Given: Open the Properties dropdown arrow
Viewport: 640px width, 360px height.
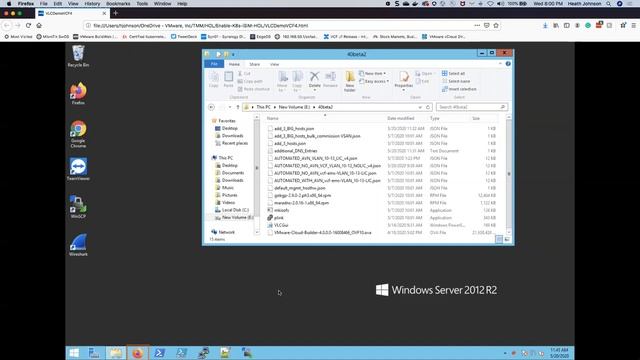Looking at the screenshot, I should [x=403, y=90].
